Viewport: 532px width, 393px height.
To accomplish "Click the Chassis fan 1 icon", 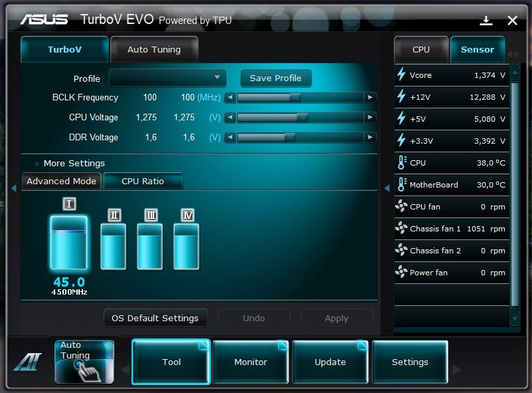I will point(401,228).
